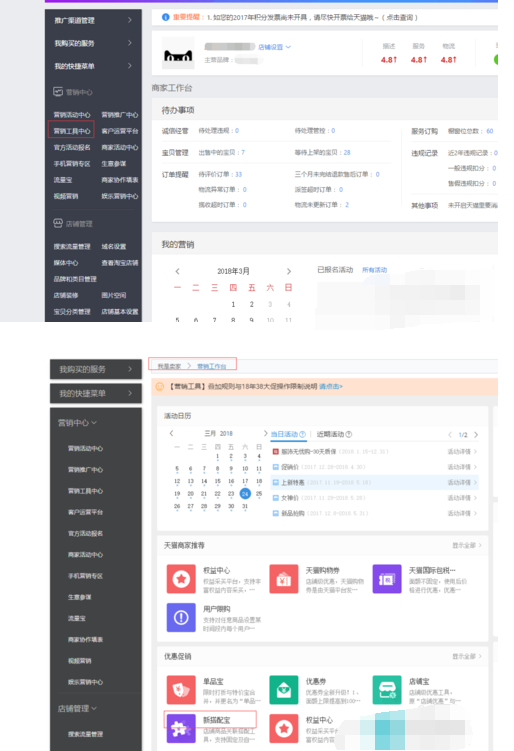Open 域名设置 in the upper sidebar

[114, 246]
